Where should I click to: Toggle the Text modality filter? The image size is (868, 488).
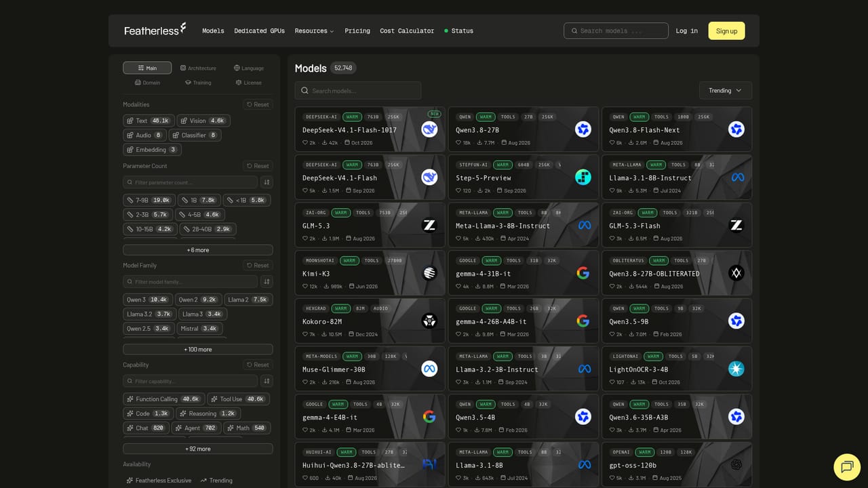pos(149,121)
